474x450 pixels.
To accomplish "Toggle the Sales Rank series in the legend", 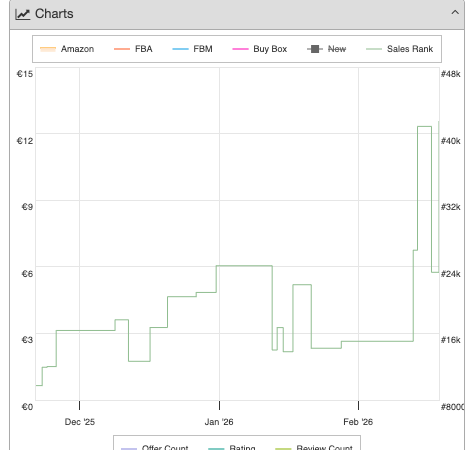I will (400, 49).
